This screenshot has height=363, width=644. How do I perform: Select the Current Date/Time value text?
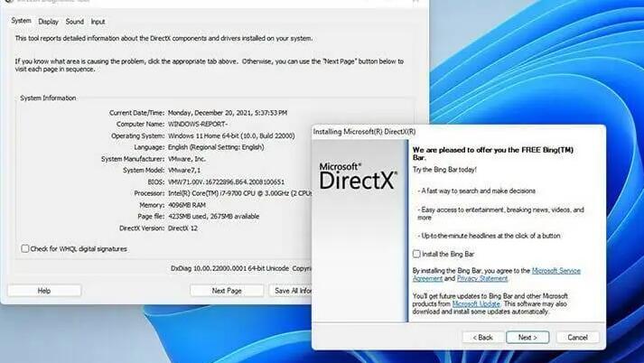228,113
